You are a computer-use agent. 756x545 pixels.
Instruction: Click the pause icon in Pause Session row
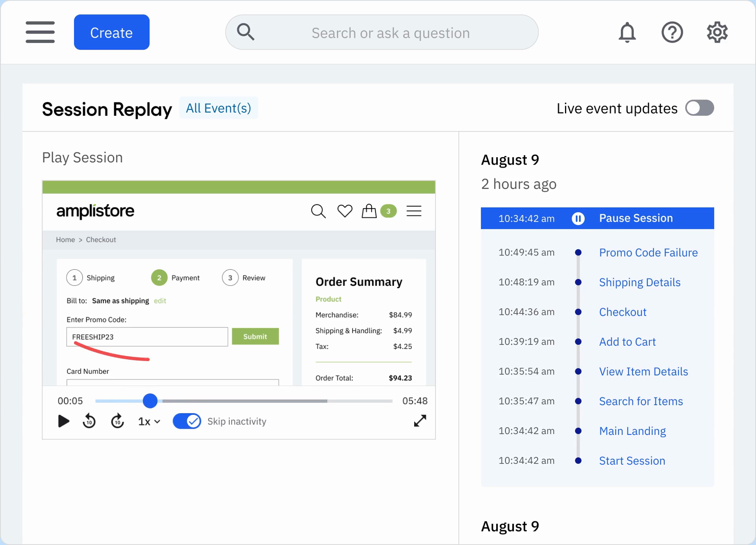578,218
